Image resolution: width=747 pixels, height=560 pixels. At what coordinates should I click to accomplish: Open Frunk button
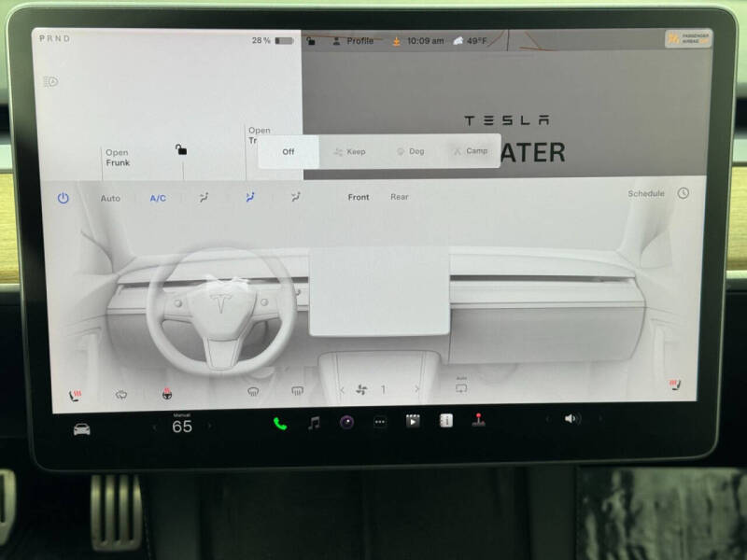(118, 157)
